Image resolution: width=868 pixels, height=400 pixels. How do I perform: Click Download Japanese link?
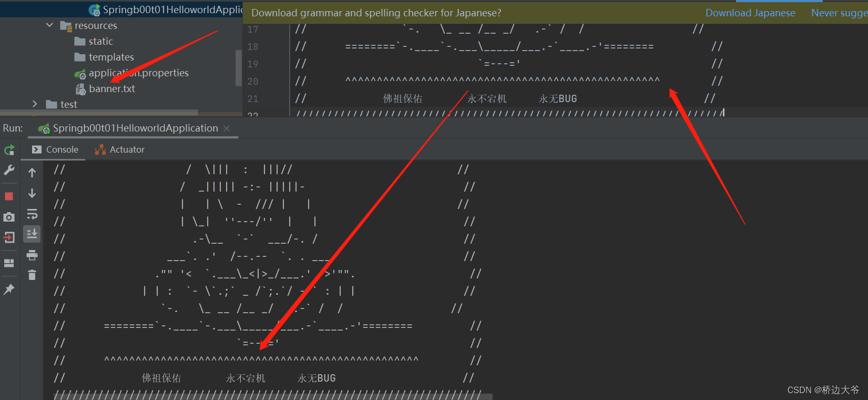[x=750, y=13]
